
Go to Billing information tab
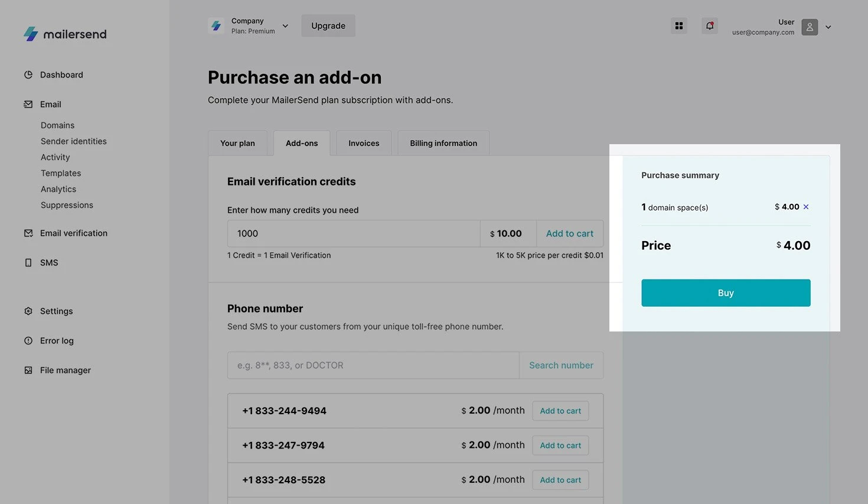pos(443,144)
